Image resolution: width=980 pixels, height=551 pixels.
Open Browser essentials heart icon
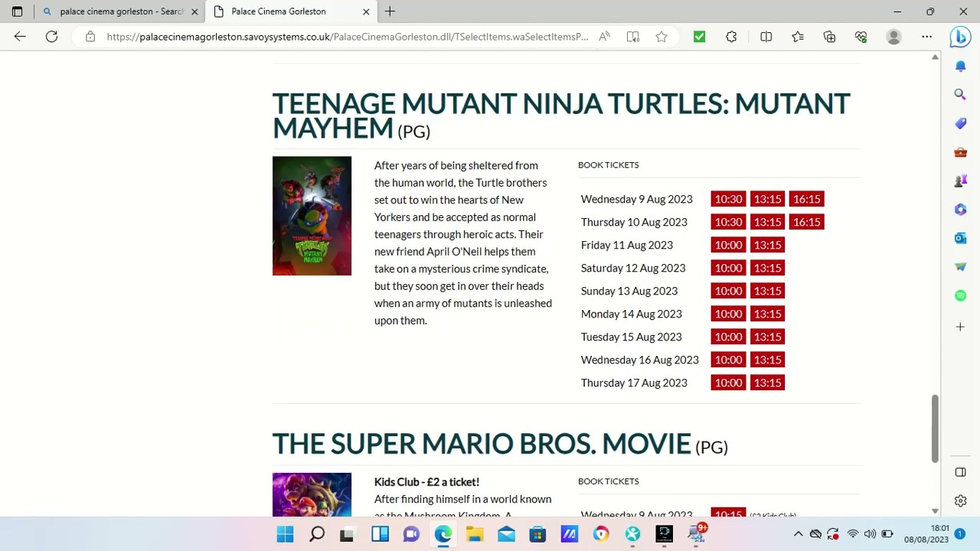coord(861,37)
